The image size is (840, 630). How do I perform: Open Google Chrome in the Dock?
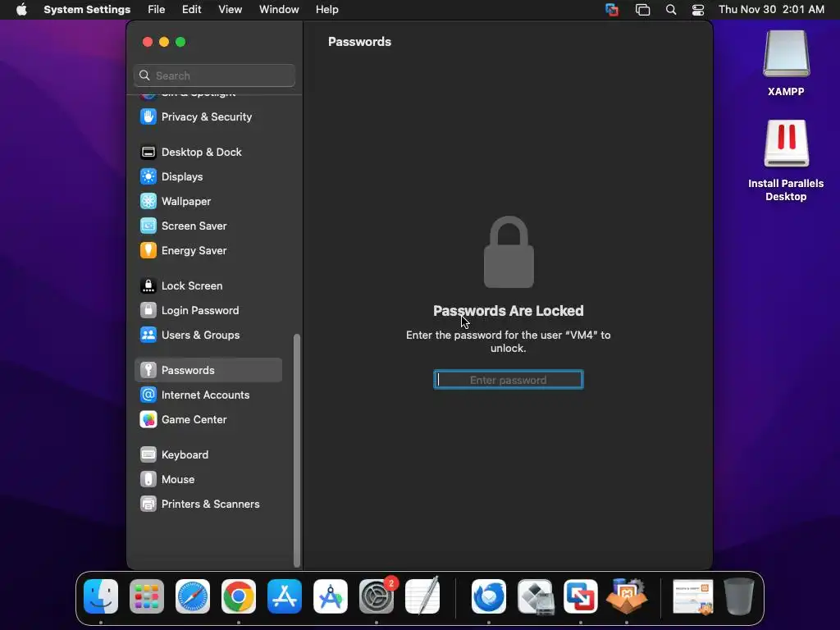pos(239,596)
